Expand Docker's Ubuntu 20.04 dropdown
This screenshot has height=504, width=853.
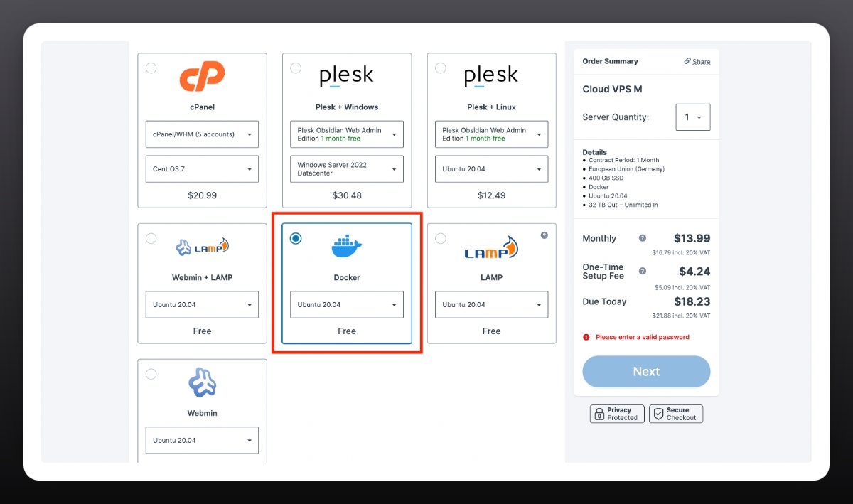pos(347,305)
